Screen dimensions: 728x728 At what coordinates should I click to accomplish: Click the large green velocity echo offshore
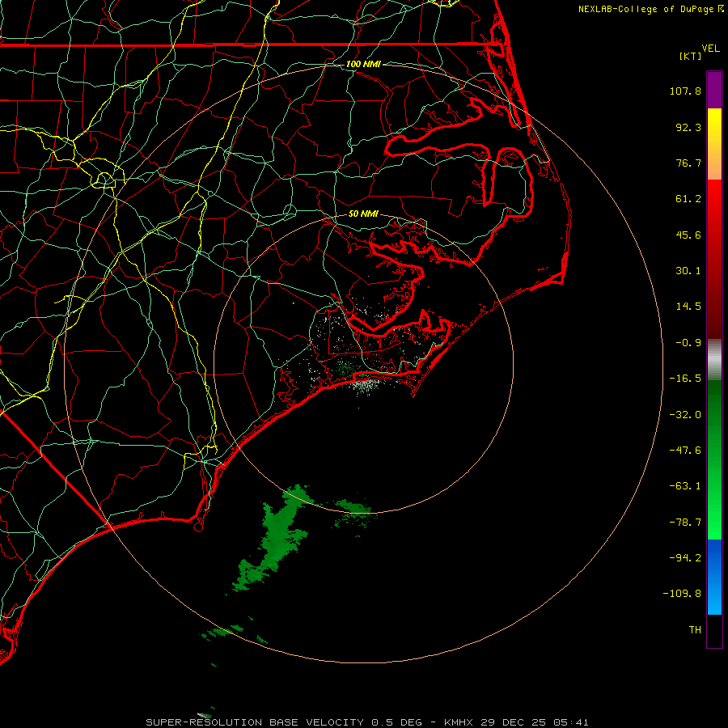pyautogui.click(x=274, y=539)
